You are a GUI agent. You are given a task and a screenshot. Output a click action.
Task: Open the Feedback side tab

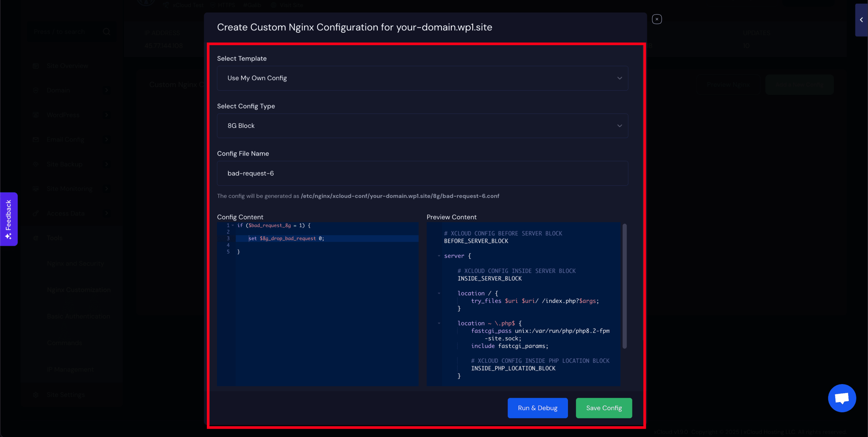point(9,219)
